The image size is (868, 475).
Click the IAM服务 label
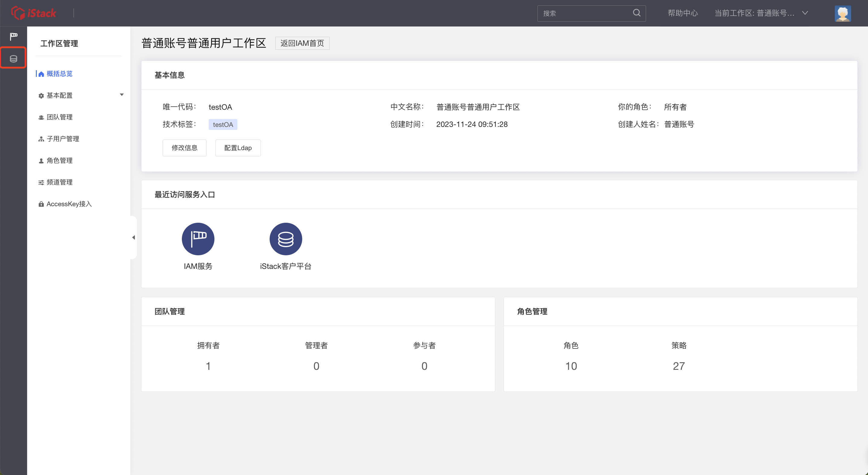pos(198,266)
